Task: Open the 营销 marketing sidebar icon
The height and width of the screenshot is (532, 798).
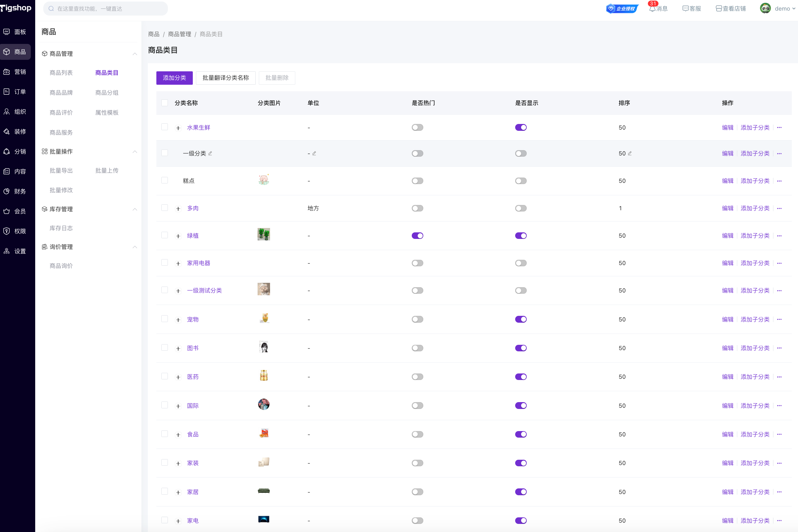Action: [7, 72]
